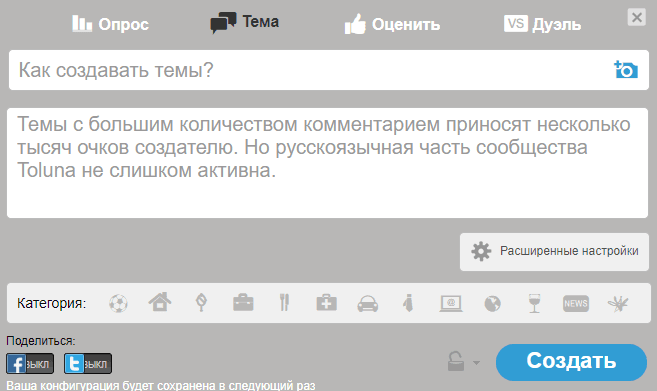657x391 pixels.
Task: Select the briefcase business category
Action: click(243, 303)
